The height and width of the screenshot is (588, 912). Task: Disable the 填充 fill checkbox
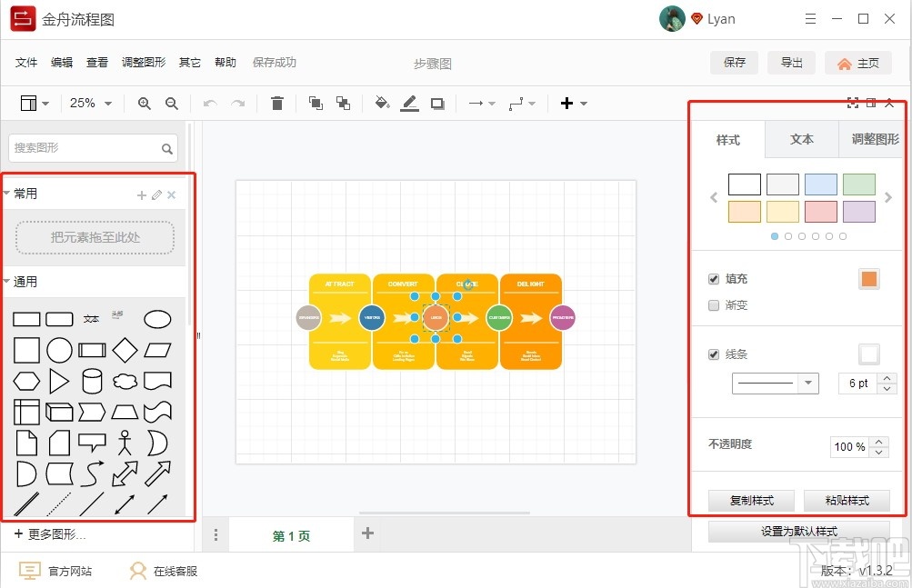click(x=714, y=279)
